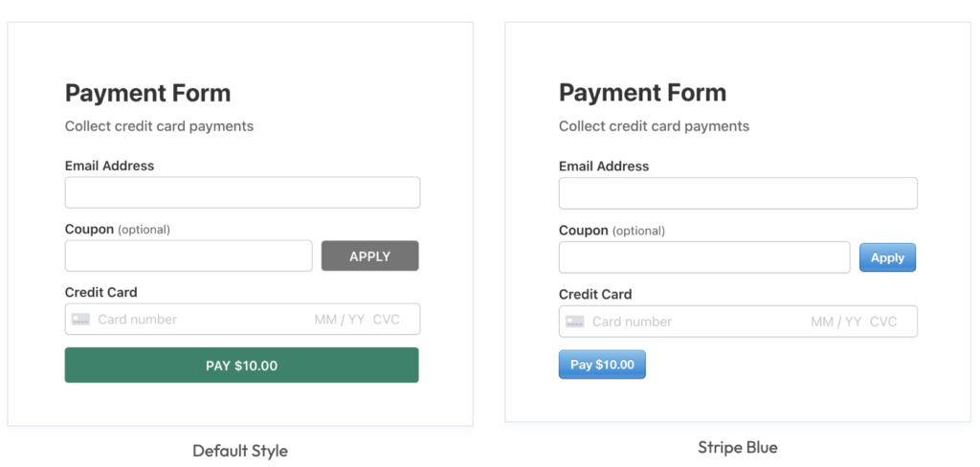
Task: Select the Card number field in the Stripe Blue form
Action: (632, 322)
